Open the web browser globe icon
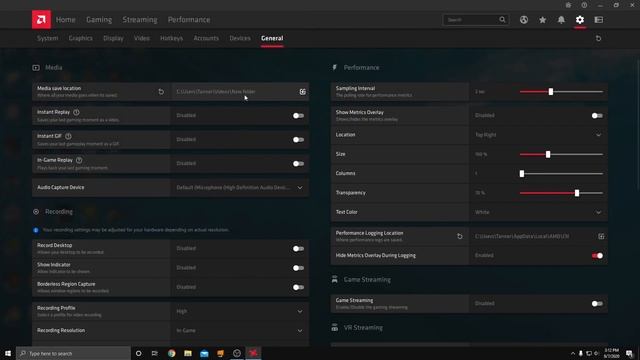This screenshot has height=360, width=640. point(524,20)
